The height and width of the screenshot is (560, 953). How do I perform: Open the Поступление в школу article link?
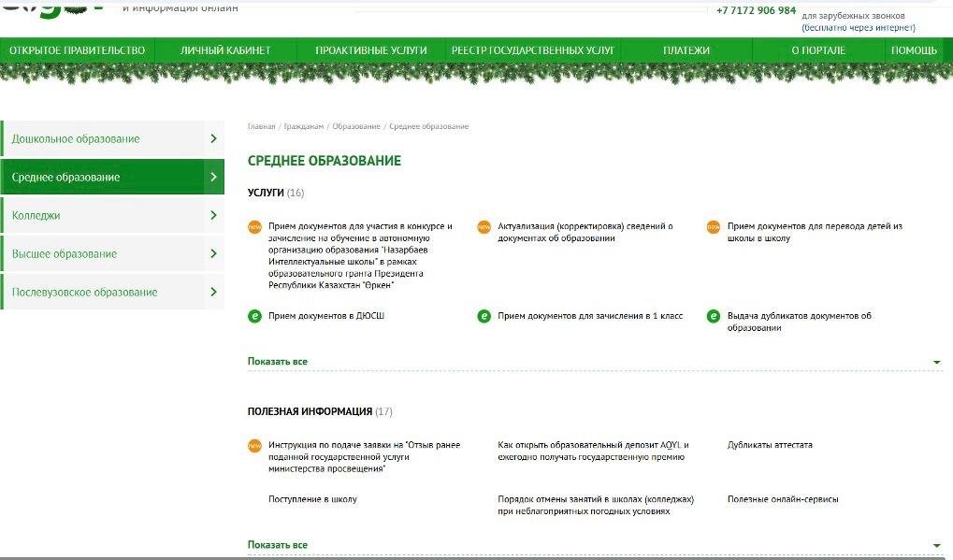[x=312, y=499]
